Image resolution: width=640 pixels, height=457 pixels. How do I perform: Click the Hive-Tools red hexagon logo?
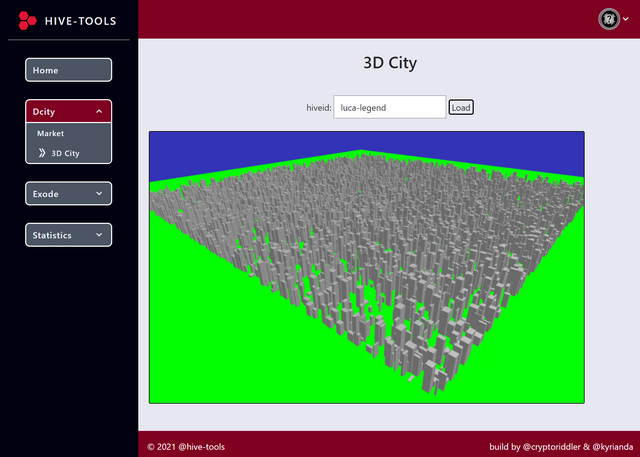[x=27, y=20]
